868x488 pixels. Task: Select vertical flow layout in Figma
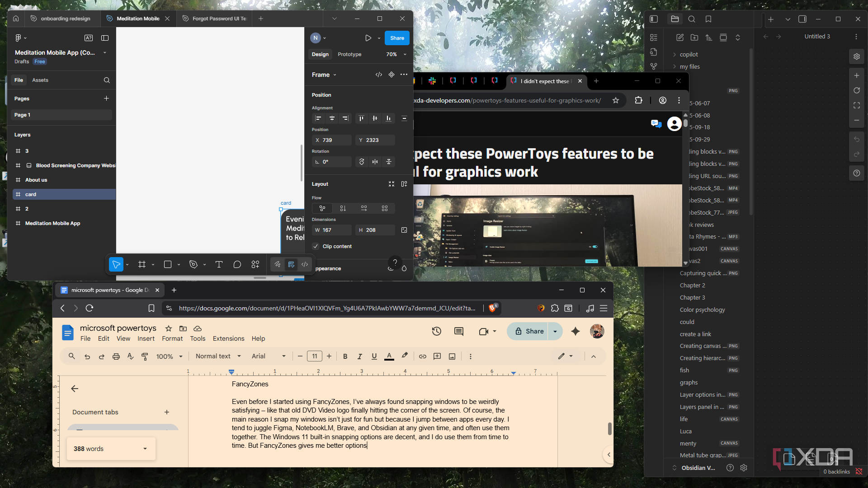pyautogui.click(x=343, y=208)
